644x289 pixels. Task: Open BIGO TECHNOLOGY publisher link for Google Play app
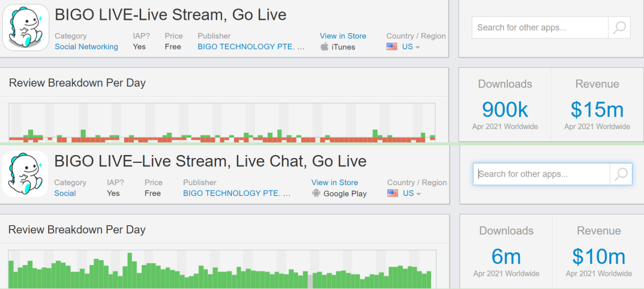pyautogui.click(x=236, y=193)
